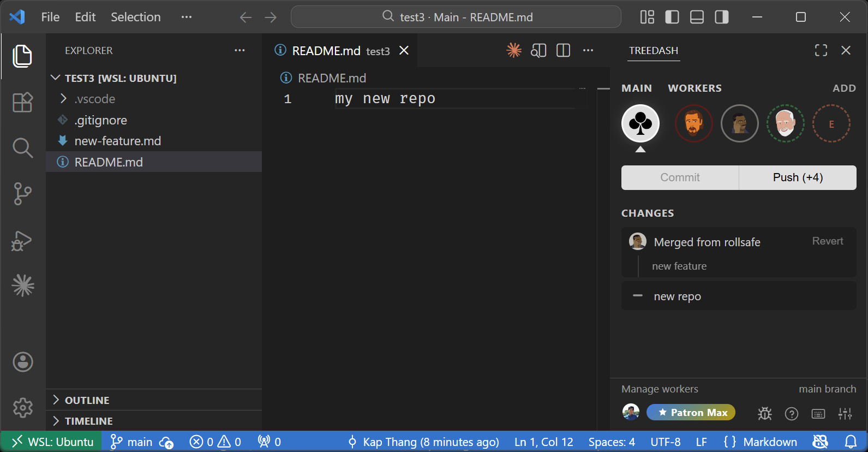Expand the .vscode folder
The height and width of the screenshot is (452, 868).
pos(154,99)
